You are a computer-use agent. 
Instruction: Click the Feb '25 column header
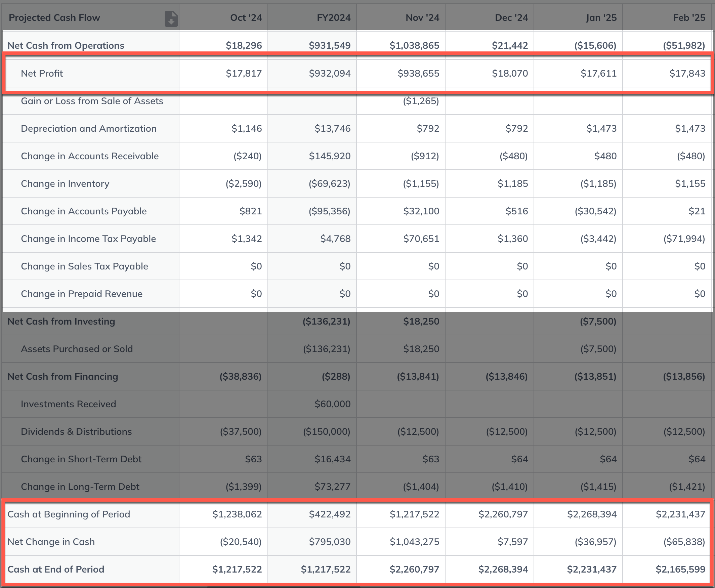click(x=688, y=17)
